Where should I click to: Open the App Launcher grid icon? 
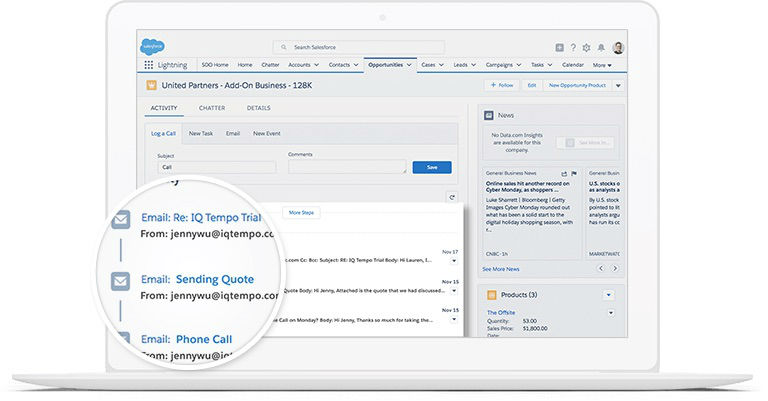coord(149,65)
